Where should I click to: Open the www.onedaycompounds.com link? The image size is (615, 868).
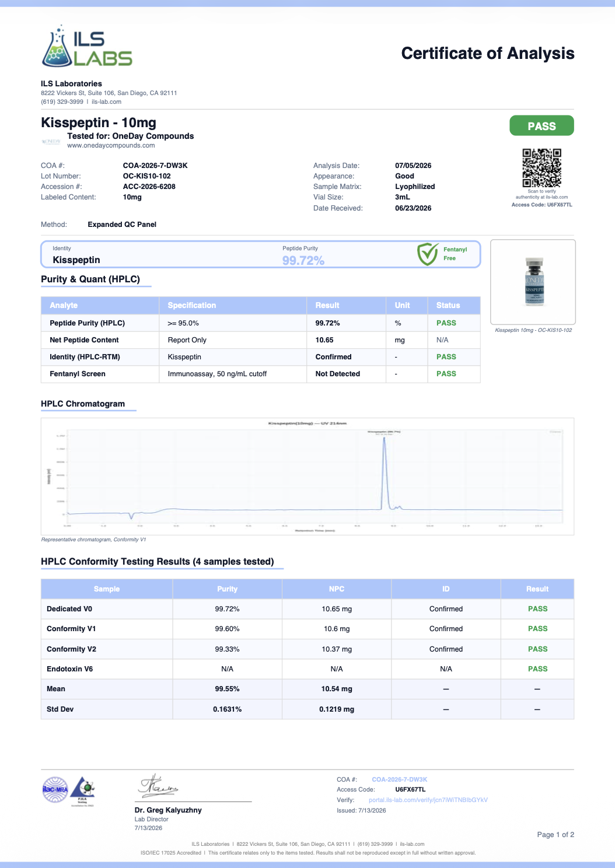[111, 145]
